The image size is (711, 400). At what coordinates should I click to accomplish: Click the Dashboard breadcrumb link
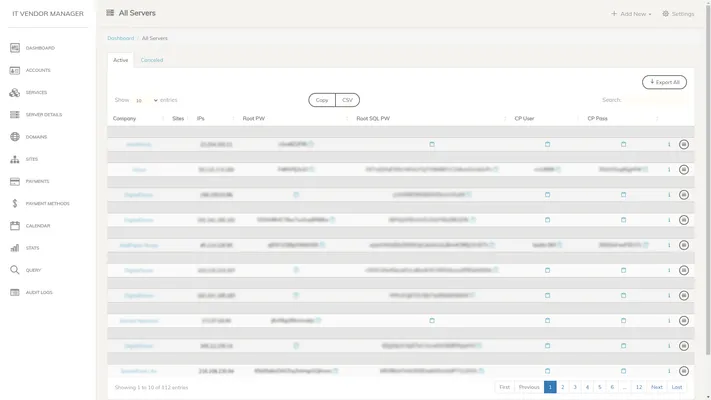(x=120, y=38)
